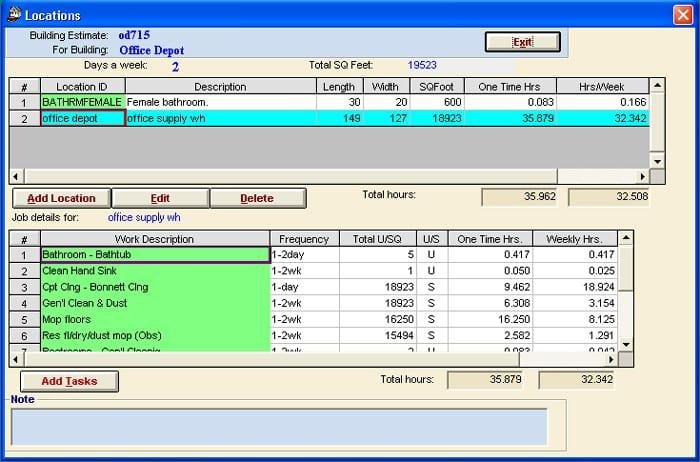Select Res fl/dry/dust mop (Obs) task
Screen dimensions: 700x462
pos(155,335)
